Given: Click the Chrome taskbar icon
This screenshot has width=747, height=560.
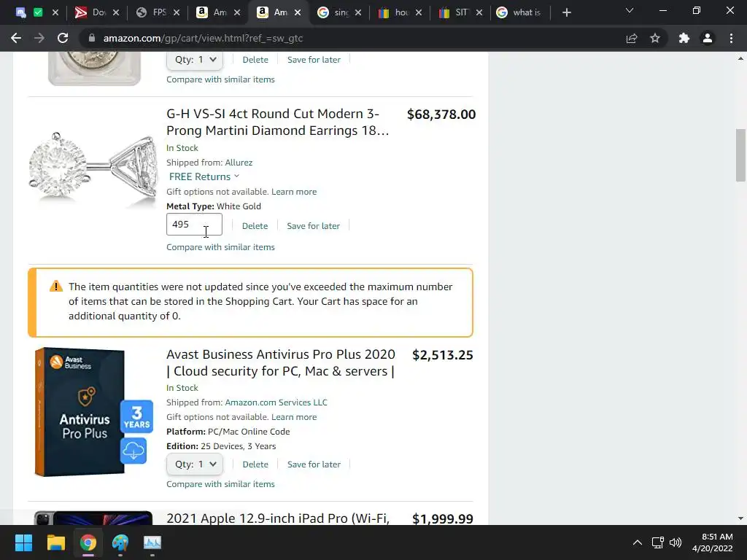Looking at the screenshot, I should [88, 542].
